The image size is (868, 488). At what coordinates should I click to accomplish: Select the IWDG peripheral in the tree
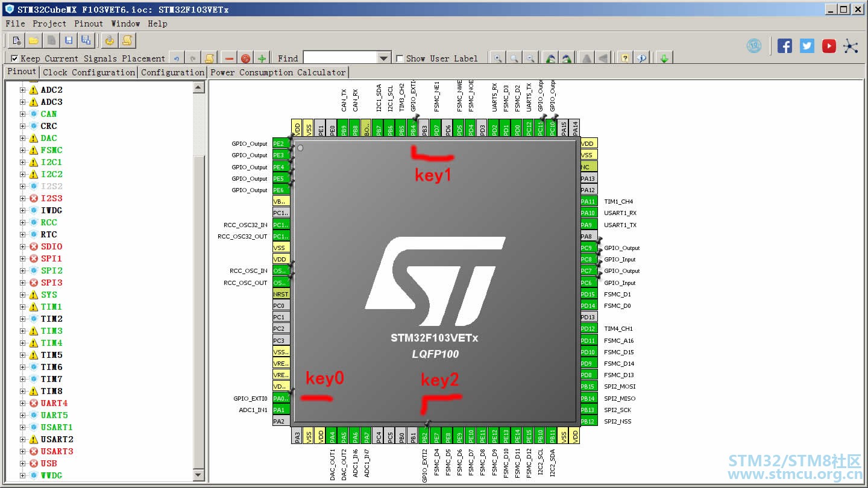pos(51,210)
